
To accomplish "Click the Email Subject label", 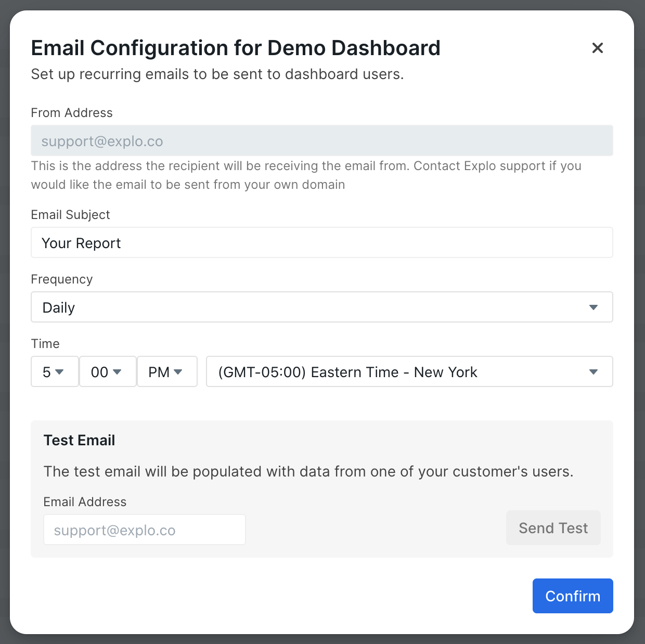I will [x=70, y=215].
